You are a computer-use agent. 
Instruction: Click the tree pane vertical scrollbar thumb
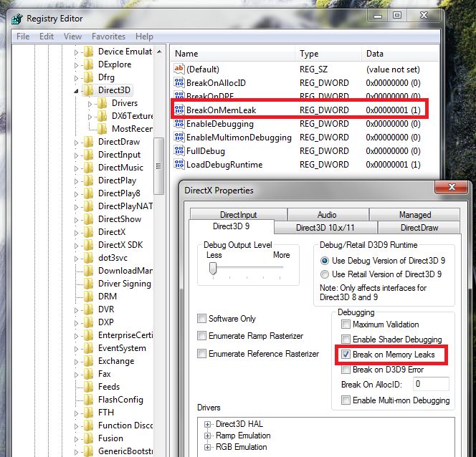158,166
